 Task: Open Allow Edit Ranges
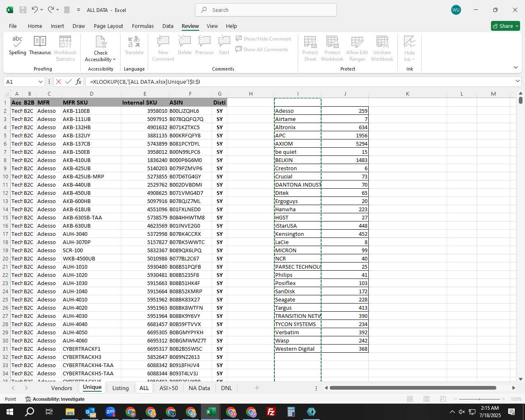point(357,48)
